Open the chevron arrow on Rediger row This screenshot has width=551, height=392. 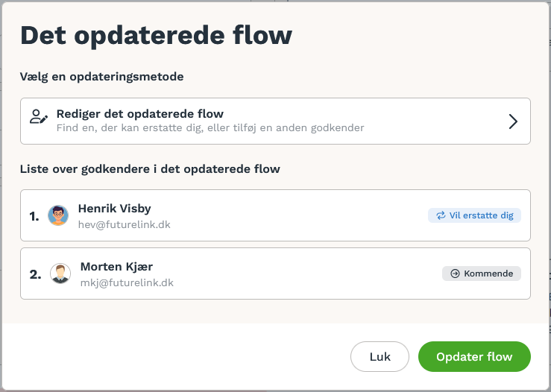513,121
